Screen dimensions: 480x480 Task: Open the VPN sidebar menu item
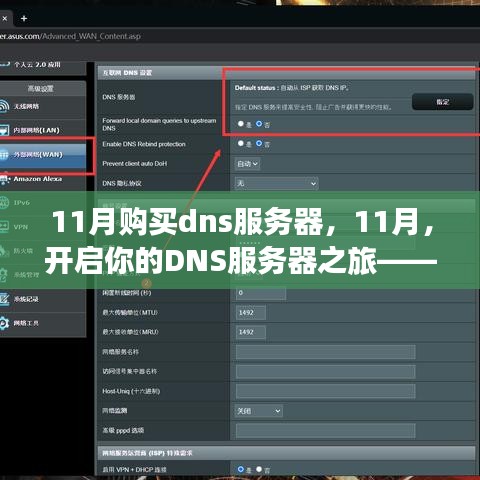click(x=43, y=227)
